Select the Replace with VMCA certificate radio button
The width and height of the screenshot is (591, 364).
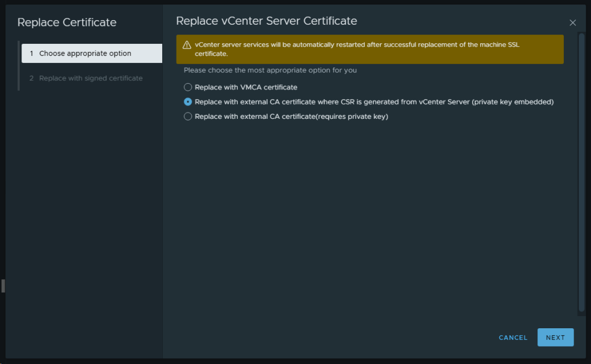[x=188, y=87]
